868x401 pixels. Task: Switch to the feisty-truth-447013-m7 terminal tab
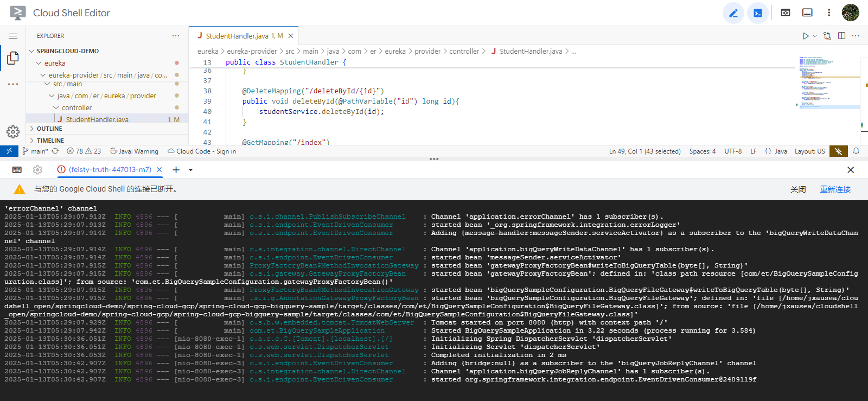pos(110,170)
